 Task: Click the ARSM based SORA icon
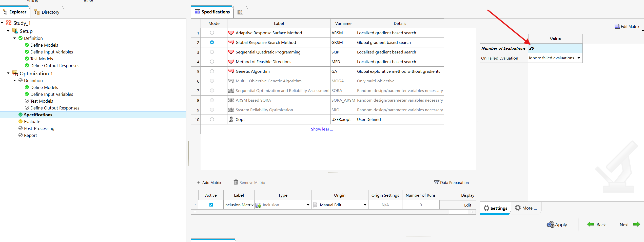point(231,100)
